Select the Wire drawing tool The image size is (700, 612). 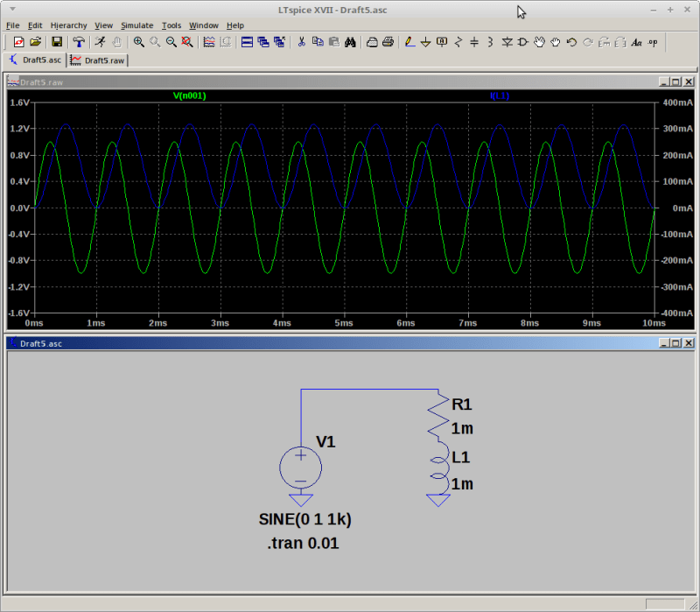pos(409,41)
